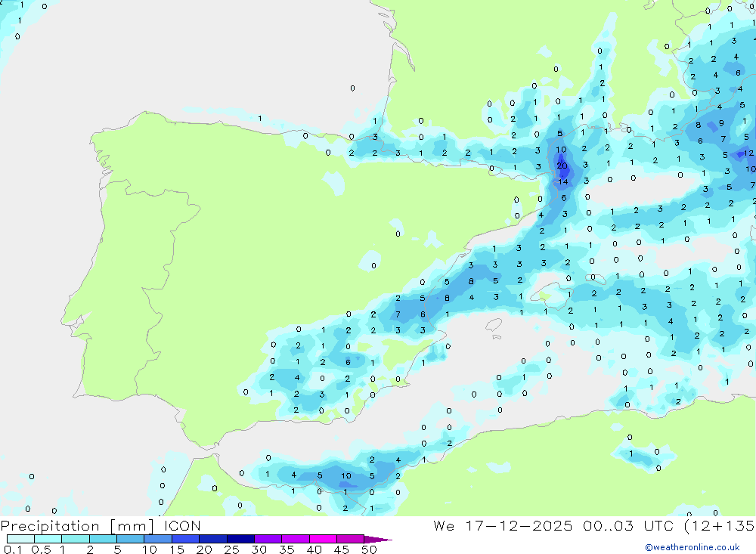Click the '9' precipitation value on map

point(721,123)
